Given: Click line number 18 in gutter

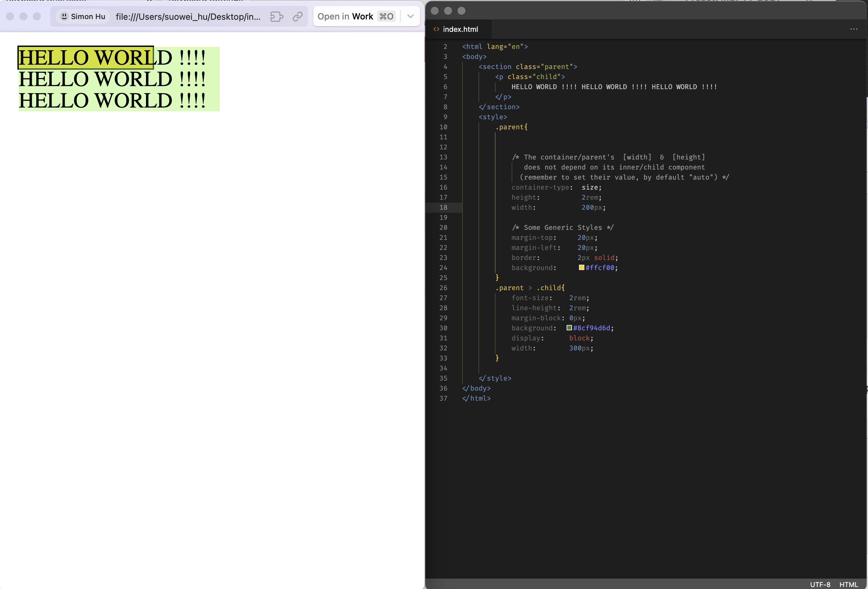Looking at the screenshot, I should click(x=443, y=207).
